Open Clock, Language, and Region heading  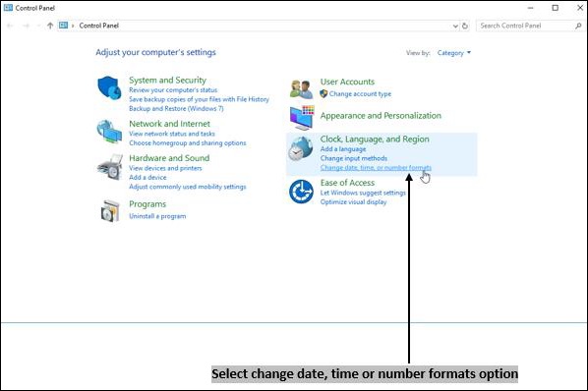pyautogui.click(x=375, y=139)
